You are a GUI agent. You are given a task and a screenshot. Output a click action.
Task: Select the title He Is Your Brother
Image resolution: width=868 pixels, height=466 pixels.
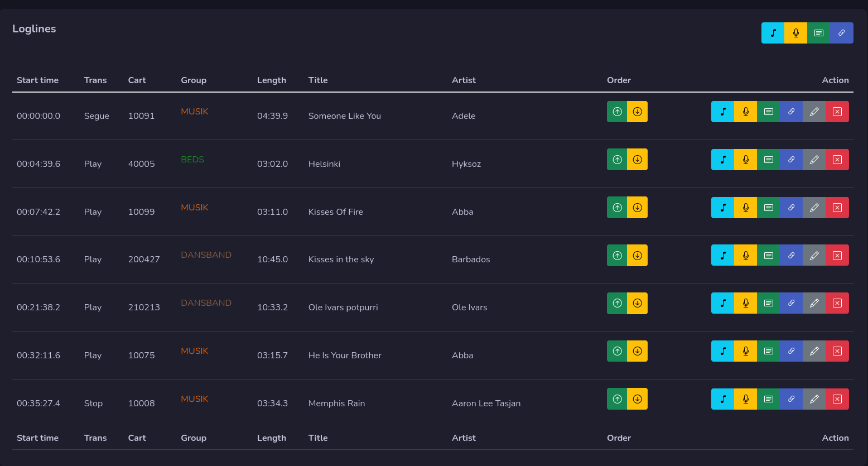(x=345, y=355)
